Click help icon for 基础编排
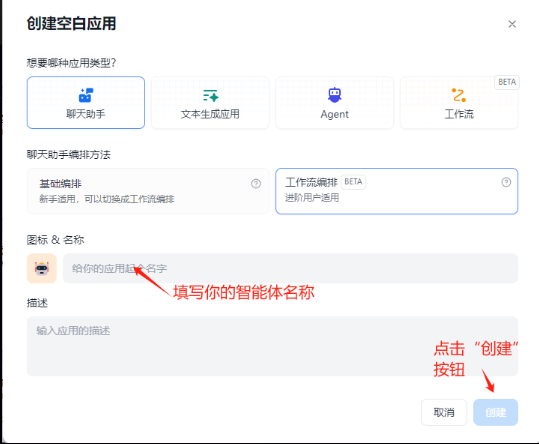Screen dimensions: 539x444 [x=256, y=184]
